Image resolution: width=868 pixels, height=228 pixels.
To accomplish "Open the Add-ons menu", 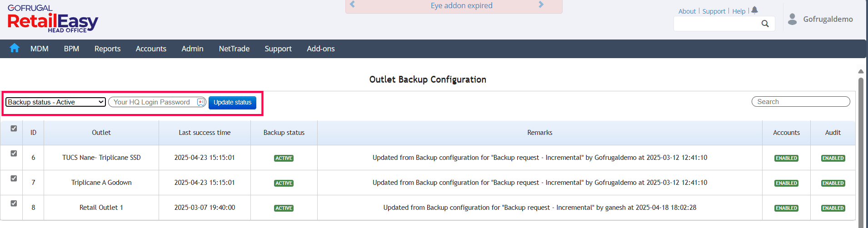I will [x=320, y=49].
